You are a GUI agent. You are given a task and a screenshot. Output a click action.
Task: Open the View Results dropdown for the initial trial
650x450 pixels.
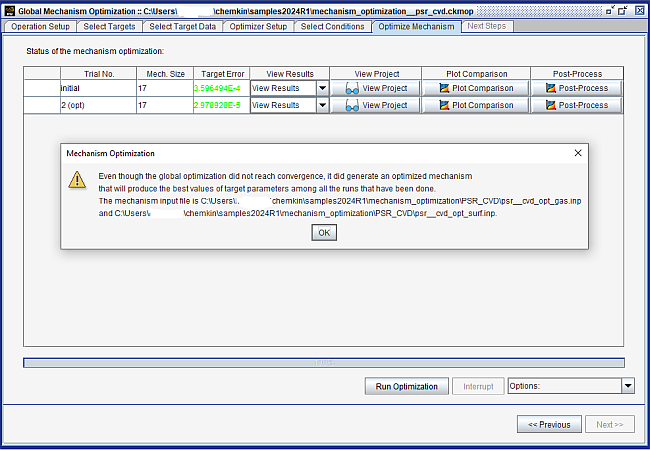289,88
